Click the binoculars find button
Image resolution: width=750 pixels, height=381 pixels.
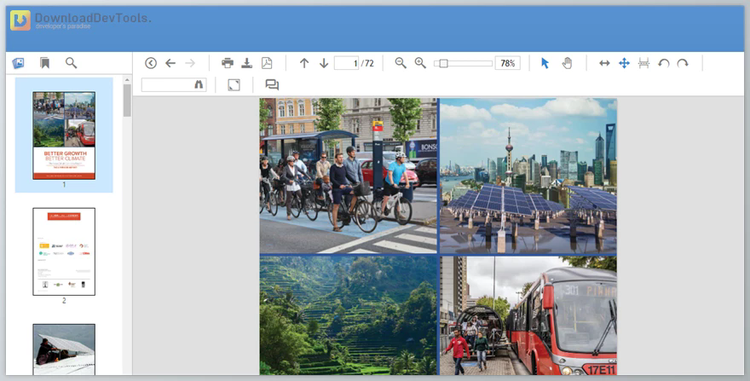point(199,85)
